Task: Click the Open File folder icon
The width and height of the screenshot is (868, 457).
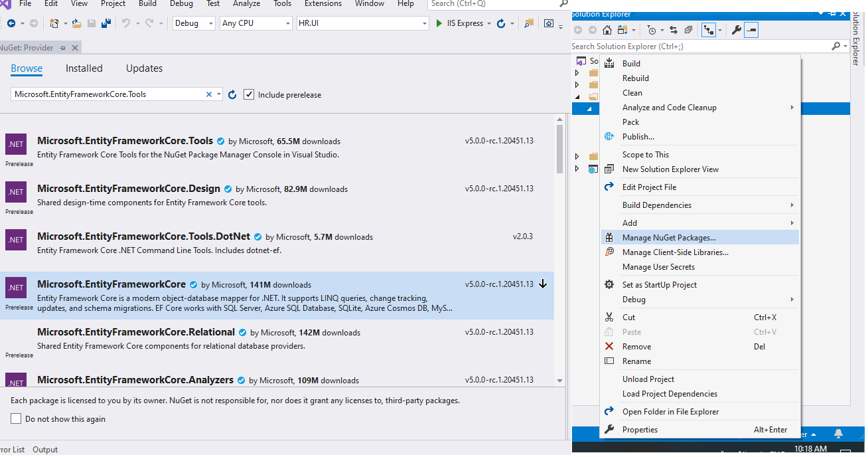Action: pyautogui.click(x=77, y=23)
